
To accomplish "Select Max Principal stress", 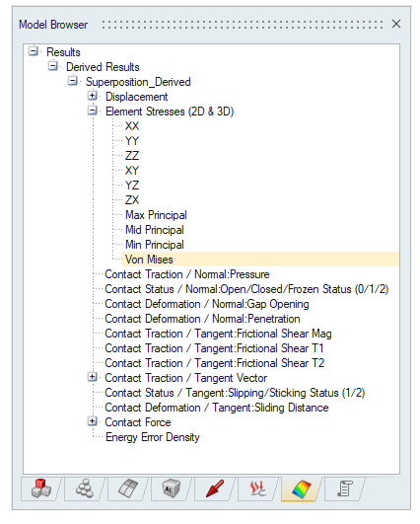I will click(x=156, y=215).
